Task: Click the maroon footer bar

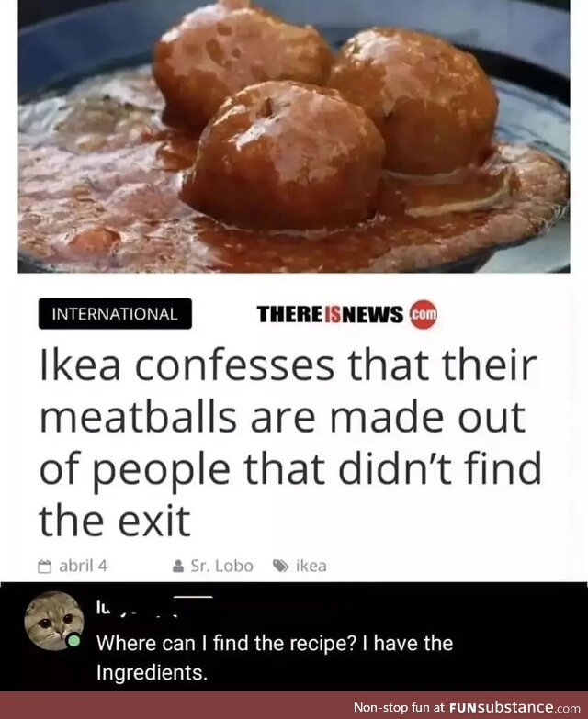Action: pos(294,705)
